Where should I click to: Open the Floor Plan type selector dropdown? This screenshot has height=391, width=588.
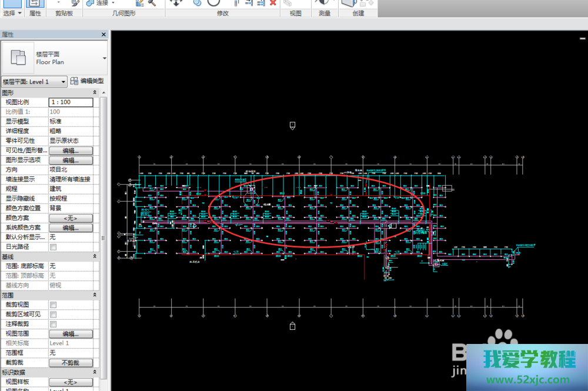(x=104, y=58)
